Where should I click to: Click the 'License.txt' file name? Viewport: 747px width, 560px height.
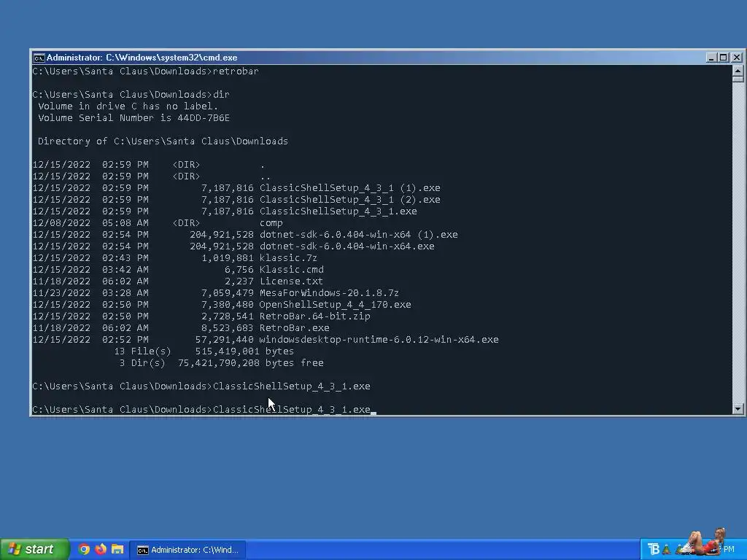coord(291,281)
